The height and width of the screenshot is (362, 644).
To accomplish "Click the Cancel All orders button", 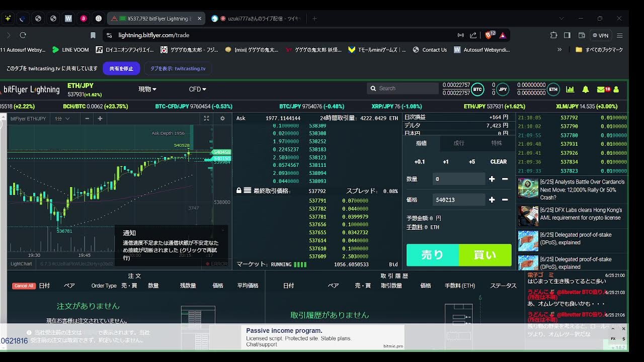I will point(24,286).
